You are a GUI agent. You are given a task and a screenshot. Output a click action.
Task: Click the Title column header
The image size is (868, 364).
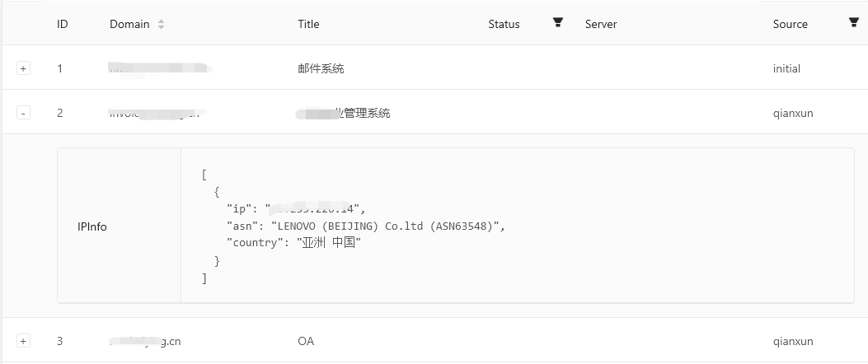[x=308, y=24]
